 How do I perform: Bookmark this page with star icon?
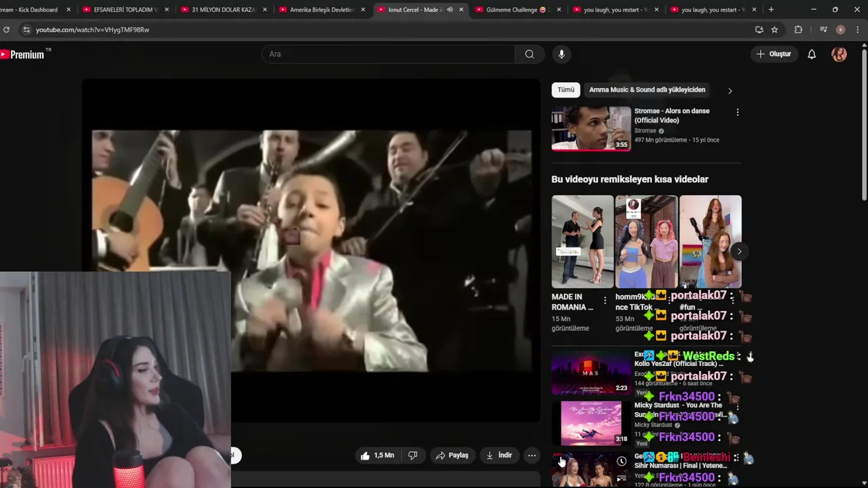774,30
